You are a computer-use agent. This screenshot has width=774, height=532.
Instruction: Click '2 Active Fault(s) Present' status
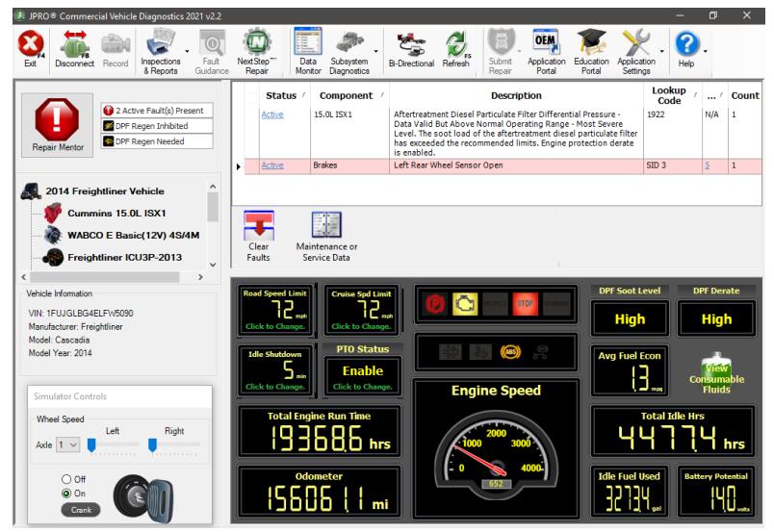click(157, 111)
